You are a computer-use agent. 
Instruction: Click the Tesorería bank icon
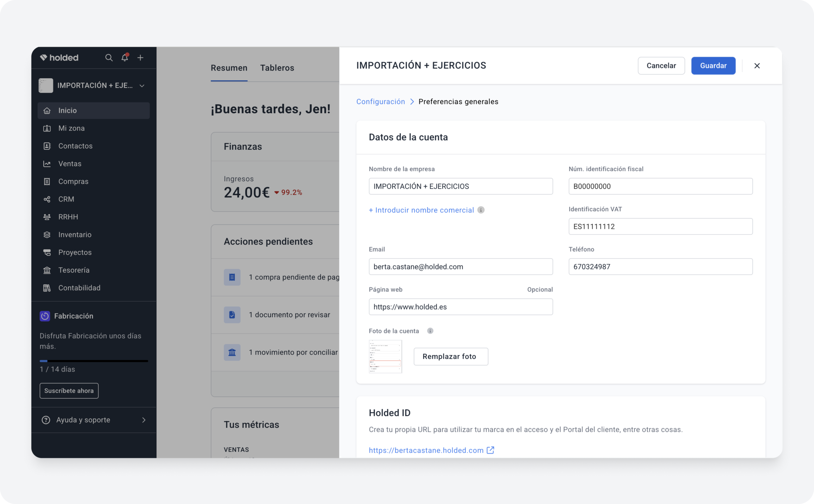(47, 270)
